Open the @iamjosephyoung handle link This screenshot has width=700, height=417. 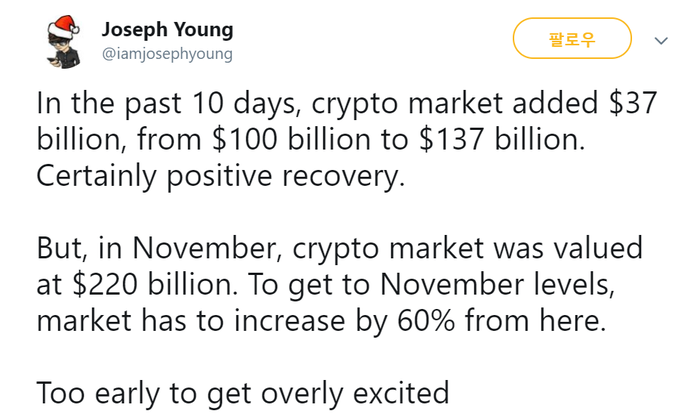[x=167, y=54]
